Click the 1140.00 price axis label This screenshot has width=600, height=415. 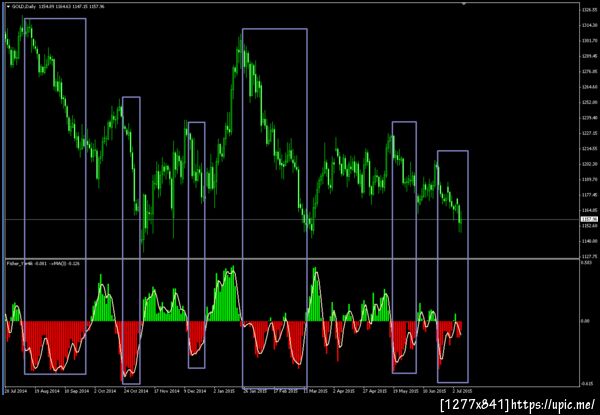coord(589,241)
